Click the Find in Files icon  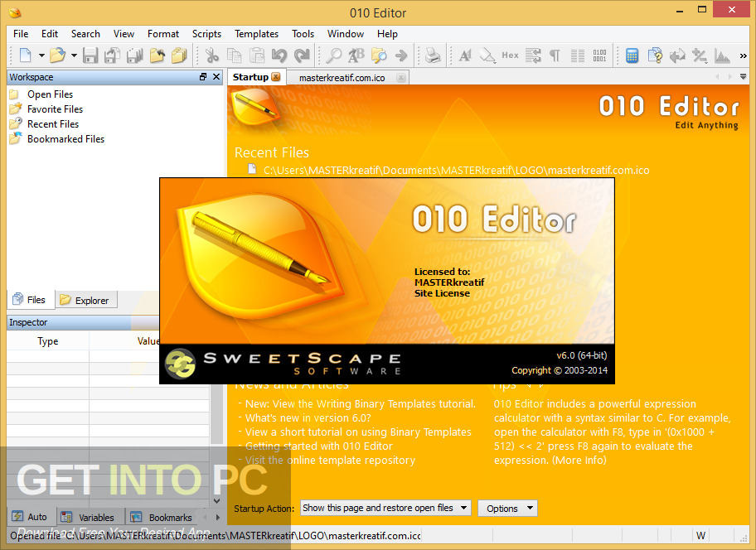[379, 55]
